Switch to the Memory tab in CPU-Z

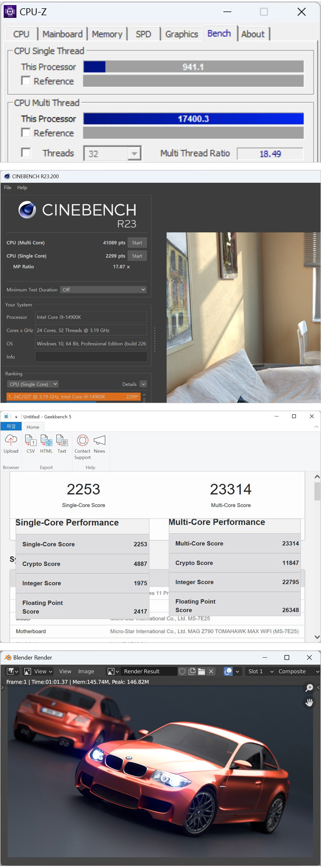coord(107,34)
